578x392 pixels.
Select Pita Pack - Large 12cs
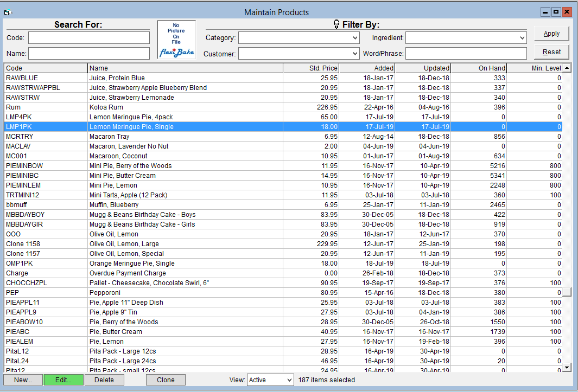click(x=283, y=351)
